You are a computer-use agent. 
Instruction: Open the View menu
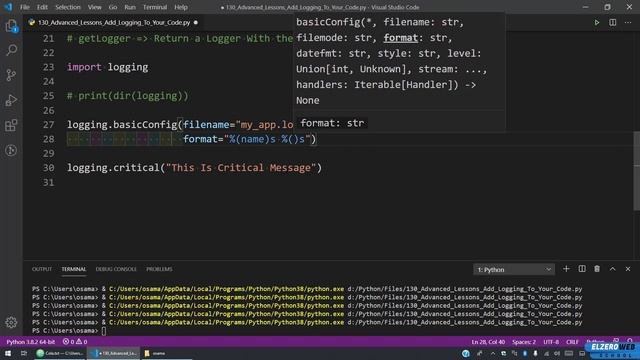94,7
